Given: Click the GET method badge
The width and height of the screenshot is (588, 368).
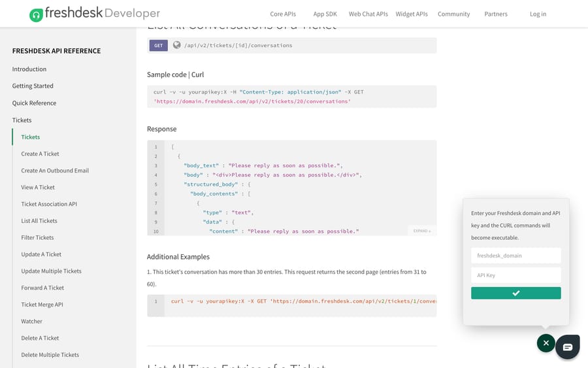Looking at the screenshot, I should [x=158, y=45].
